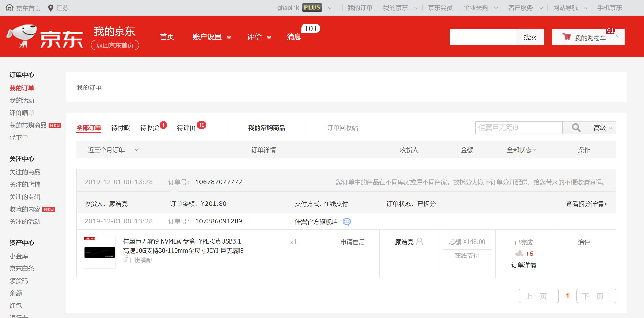Click the 搜索 button
The height and width of the screenshot is (318, 644).
[530, 37]
